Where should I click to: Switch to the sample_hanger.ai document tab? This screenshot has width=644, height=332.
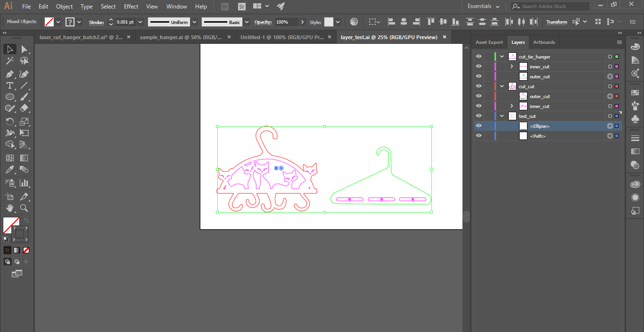coord(181,37)
